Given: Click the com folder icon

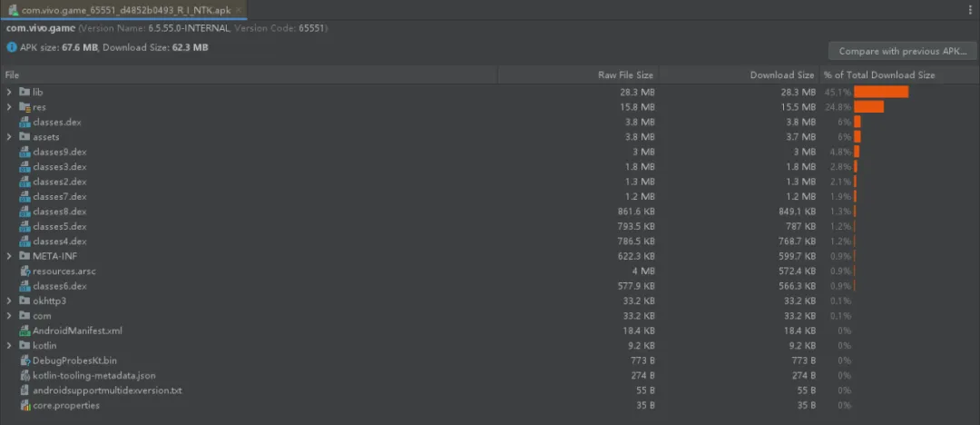Looking at the screenshot, I should pyautogui.click(x=24, y=315).
